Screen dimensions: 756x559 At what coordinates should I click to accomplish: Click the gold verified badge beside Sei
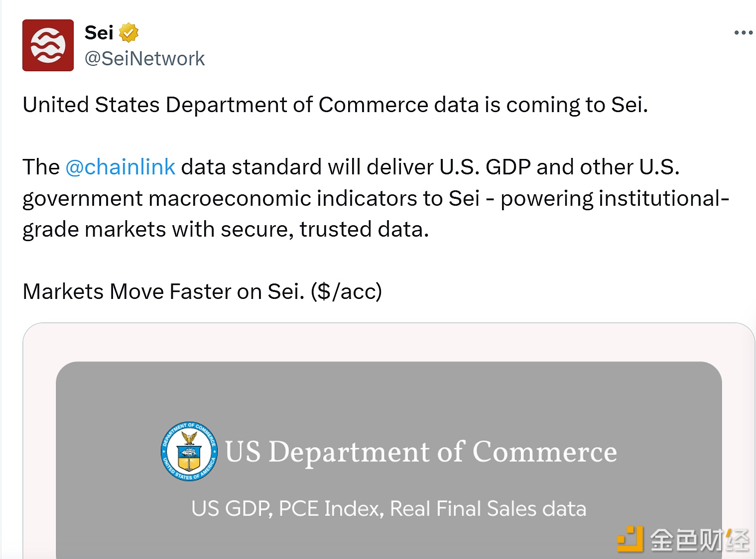tap(128, 33)
